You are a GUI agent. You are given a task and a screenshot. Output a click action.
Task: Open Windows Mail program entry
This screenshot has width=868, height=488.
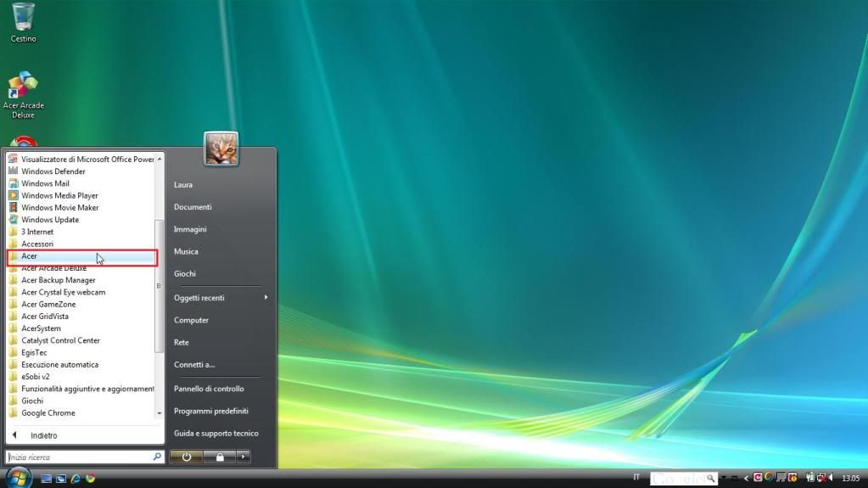click(x=81, y=183)
